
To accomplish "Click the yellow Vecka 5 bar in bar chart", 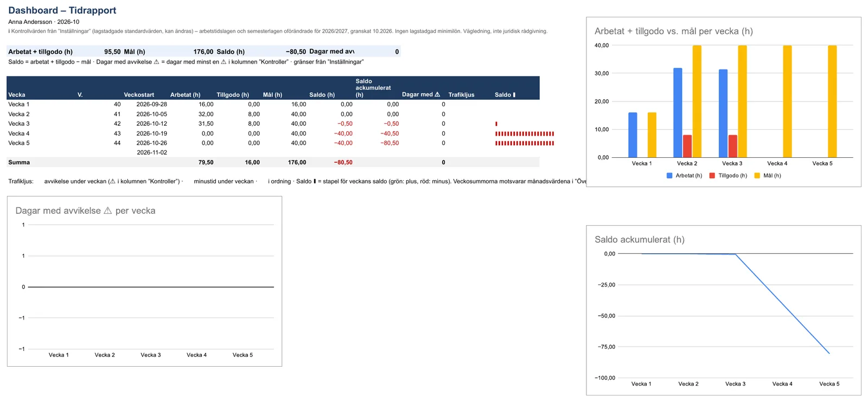I will pos(832,101).
